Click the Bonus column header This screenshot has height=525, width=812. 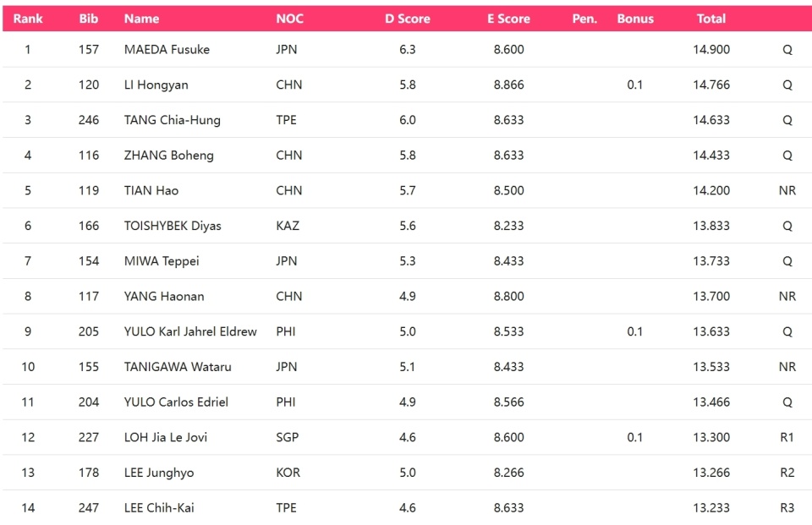[x=635, y=19]
